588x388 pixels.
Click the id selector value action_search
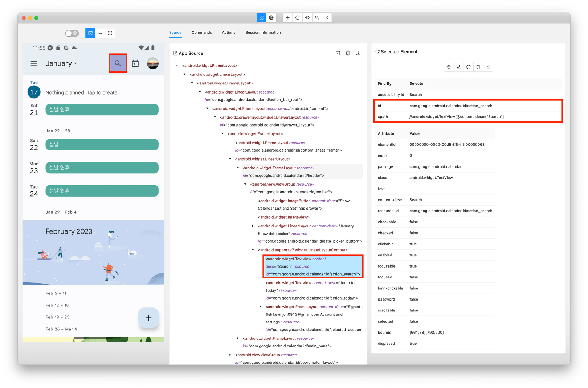[451, 106]
